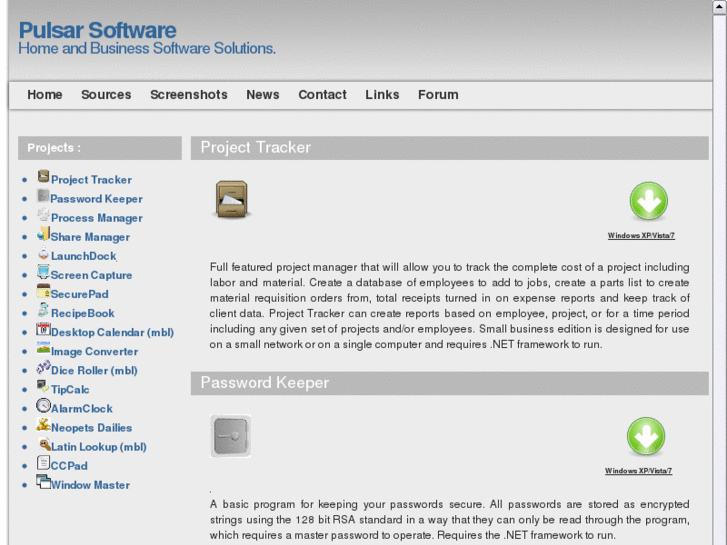Open the AlarmClock project link
Image resolution: width=727 pixels, height=545 pixels.
point(82,409)
